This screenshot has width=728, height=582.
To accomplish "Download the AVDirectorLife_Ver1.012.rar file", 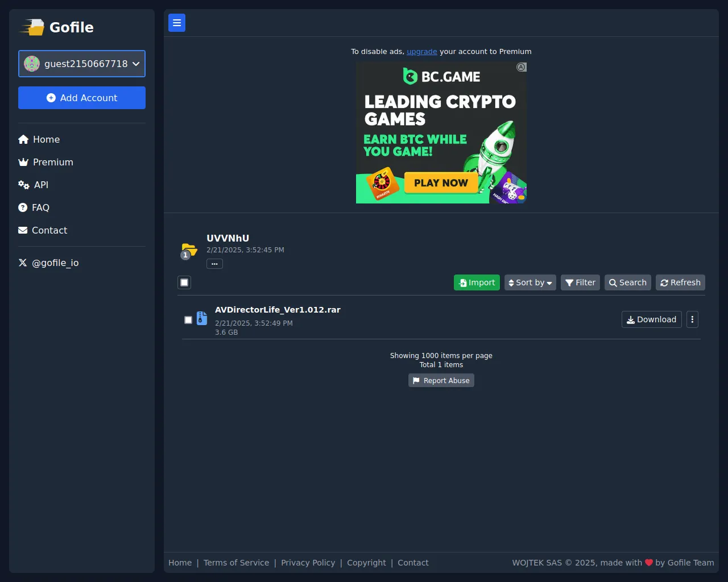I will pos(651,319).
